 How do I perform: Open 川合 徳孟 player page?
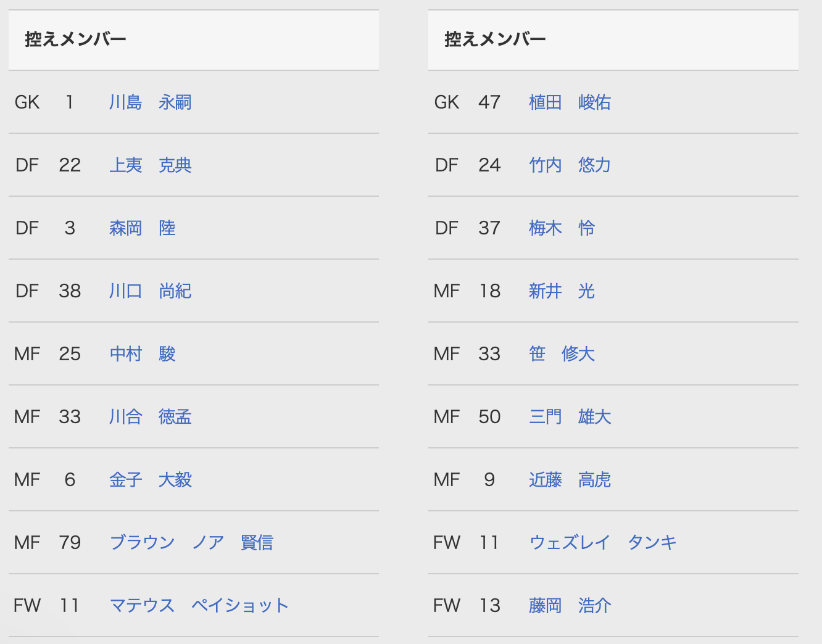click(150, 417)
